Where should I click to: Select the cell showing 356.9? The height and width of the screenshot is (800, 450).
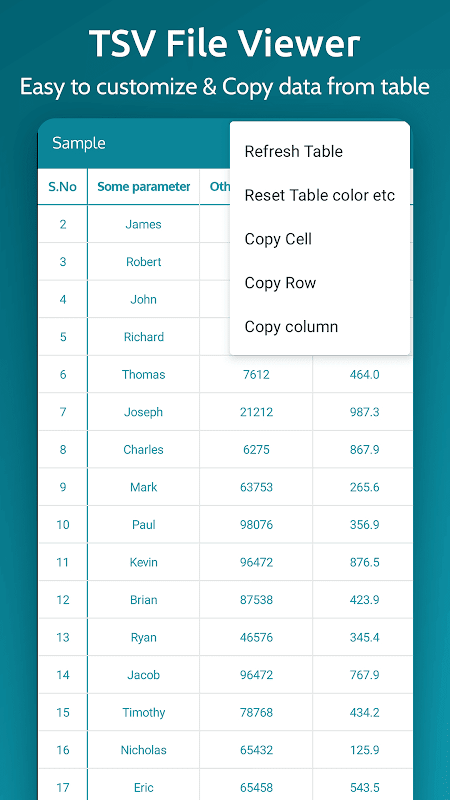(x=364, y=524)
